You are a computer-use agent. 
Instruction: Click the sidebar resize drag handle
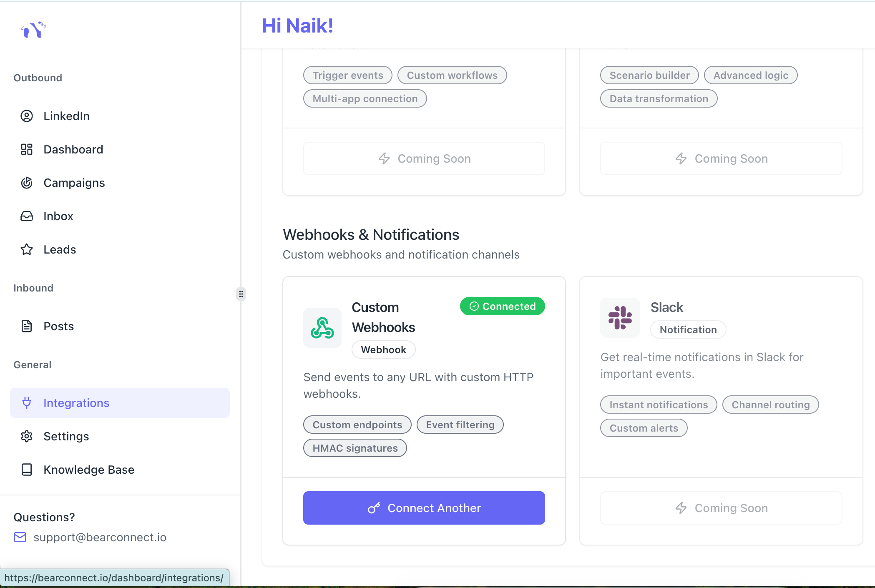click(x=241, y=294)
